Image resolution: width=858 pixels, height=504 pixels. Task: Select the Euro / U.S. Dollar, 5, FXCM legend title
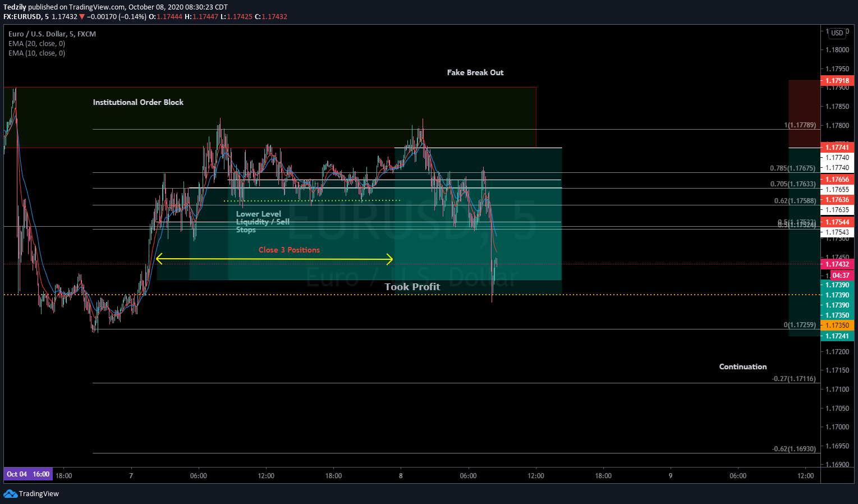[x=52, y=34]
